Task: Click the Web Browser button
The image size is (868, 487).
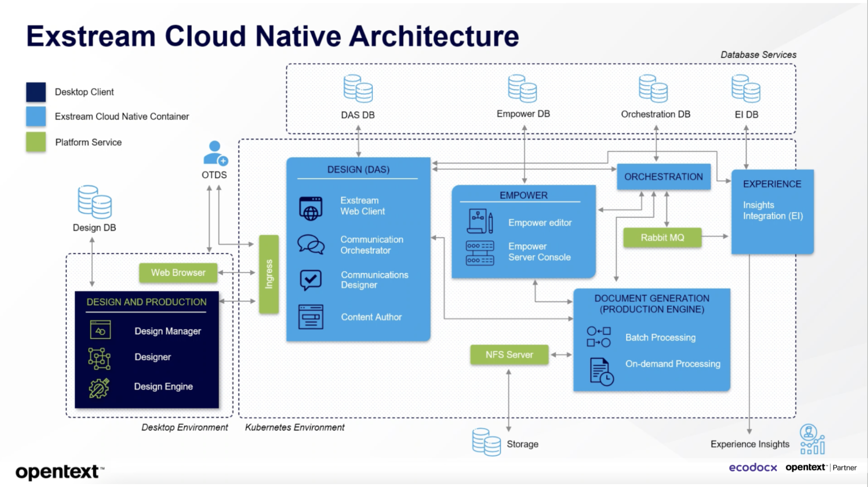Action: [178, 272]
